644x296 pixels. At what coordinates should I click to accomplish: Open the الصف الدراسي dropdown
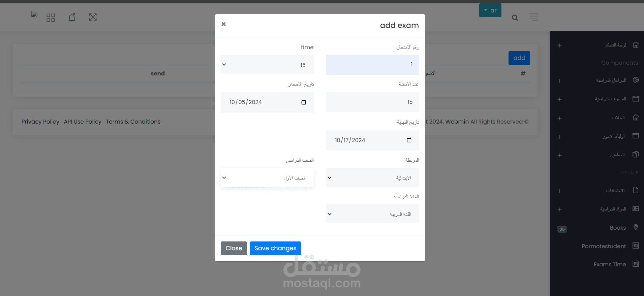(267, 177)
